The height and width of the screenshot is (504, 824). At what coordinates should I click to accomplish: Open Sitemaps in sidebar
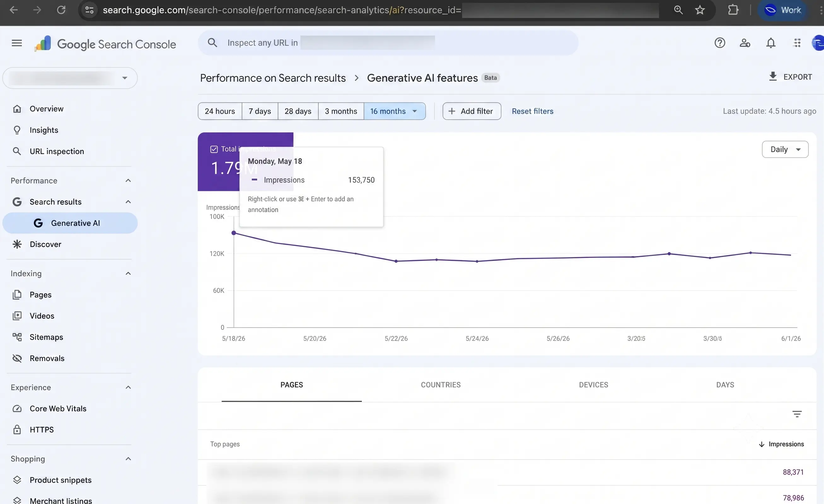coord(46,337)
